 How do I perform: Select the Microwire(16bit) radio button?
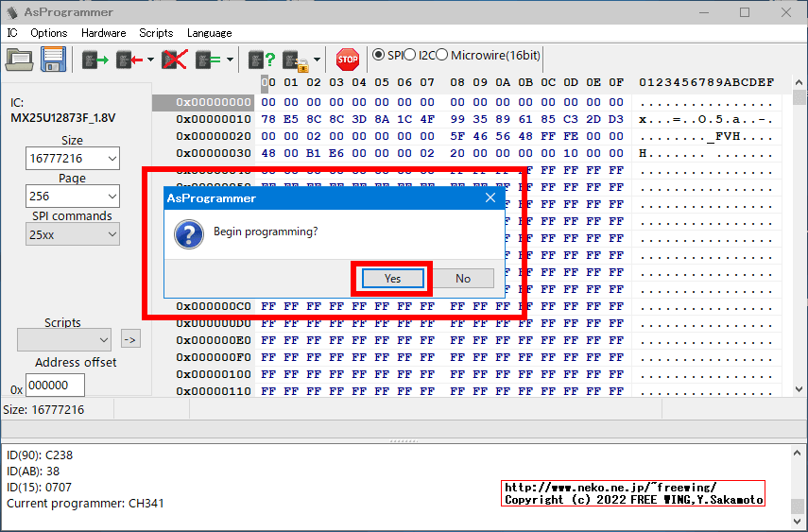tap(441, 55)
